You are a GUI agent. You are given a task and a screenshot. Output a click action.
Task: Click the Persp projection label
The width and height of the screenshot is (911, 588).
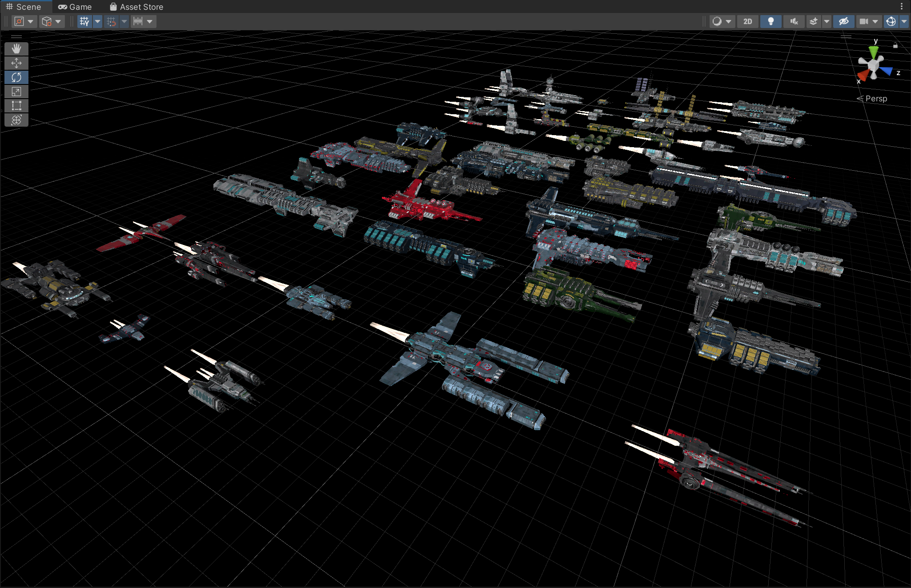pos(876,99)
